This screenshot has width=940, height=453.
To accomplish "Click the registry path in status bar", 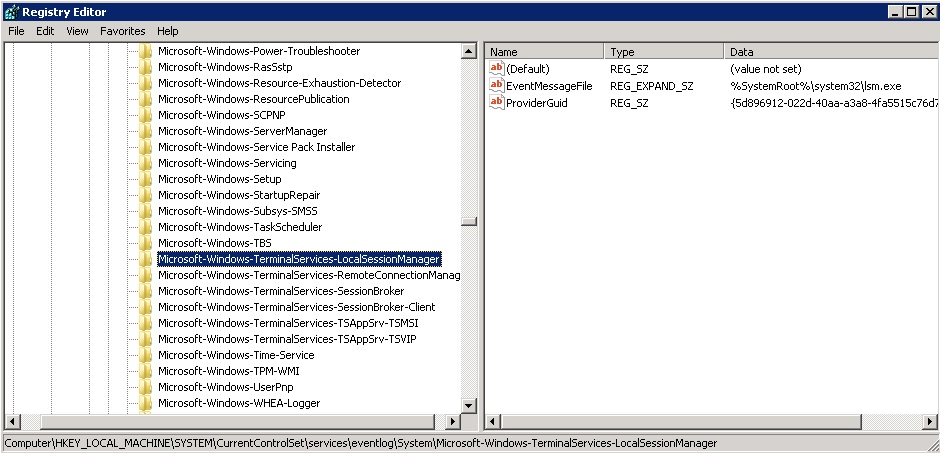I will pos(361,443).
